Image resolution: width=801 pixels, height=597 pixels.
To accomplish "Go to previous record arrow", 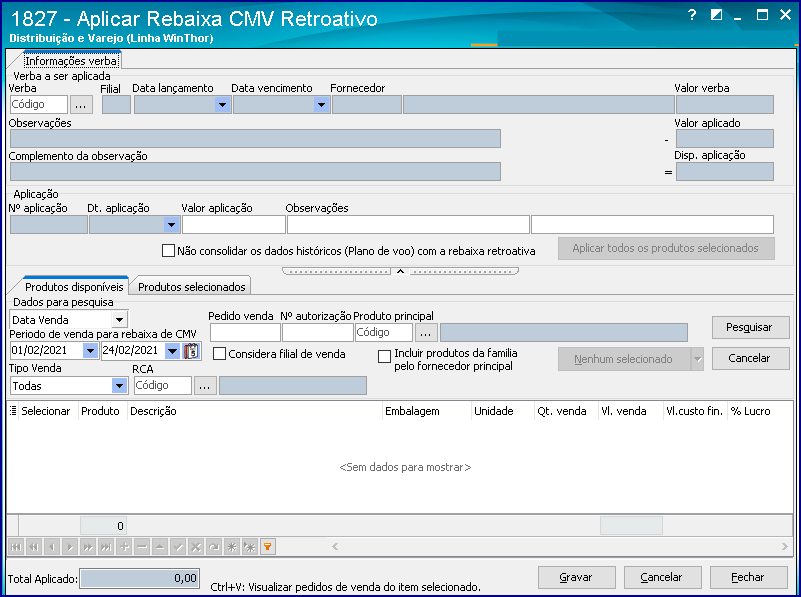I will point(52,547).
